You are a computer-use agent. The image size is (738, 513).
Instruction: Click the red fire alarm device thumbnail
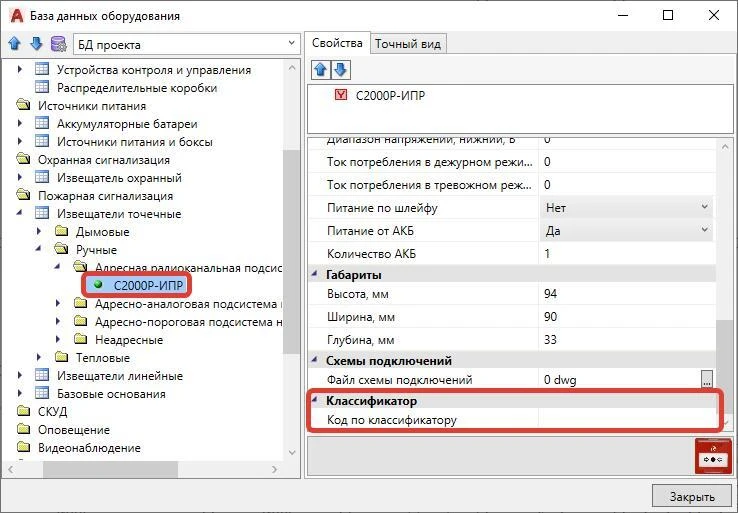coord(714,456)
